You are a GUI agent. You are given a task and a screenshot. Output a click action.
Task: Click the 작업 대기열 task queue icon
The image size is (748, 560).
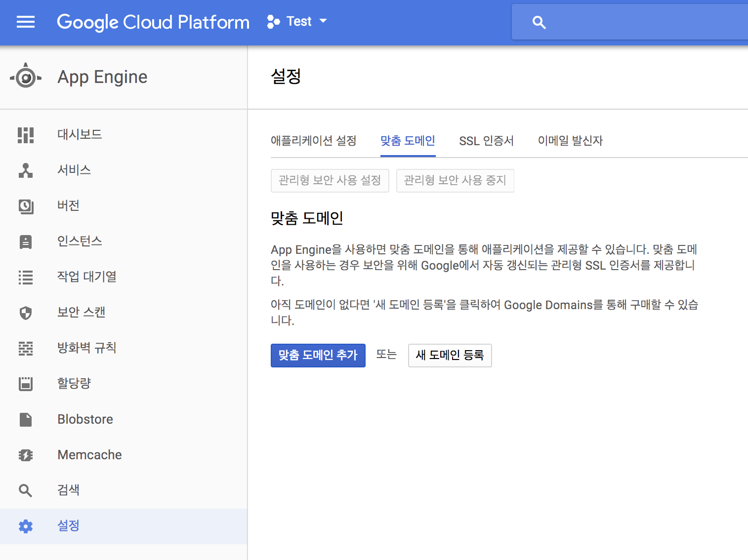coord(26,277)
